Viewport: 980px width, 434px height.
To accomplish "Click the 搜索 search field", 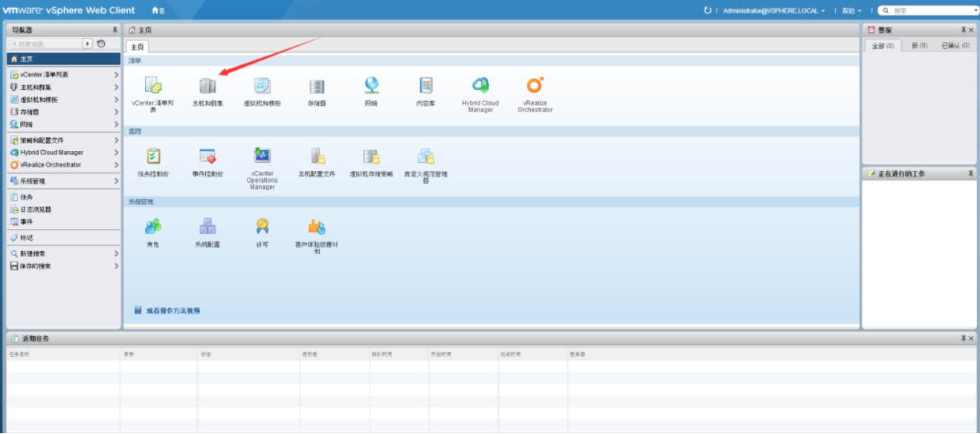I will [x=929, y=10].
